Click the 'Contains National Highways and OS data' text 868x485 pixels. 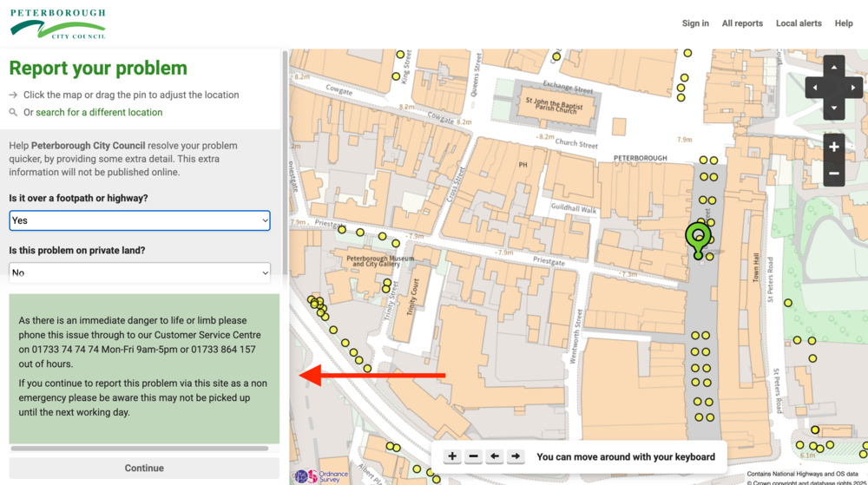pyautogui.click(x=802, y=474)
